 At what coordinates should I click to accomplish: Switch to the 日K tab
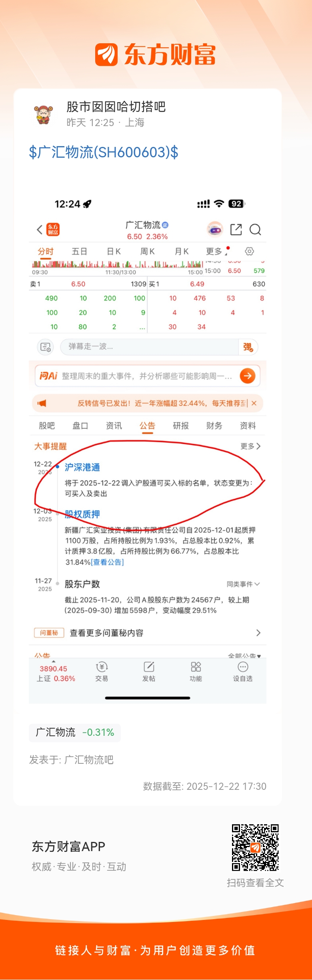pos(114,251)
